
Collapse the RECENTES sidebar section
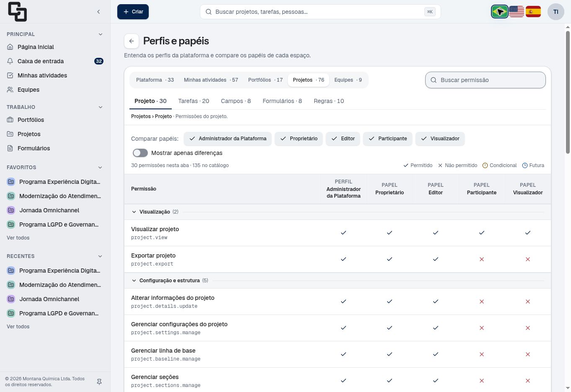coord(101,256)
